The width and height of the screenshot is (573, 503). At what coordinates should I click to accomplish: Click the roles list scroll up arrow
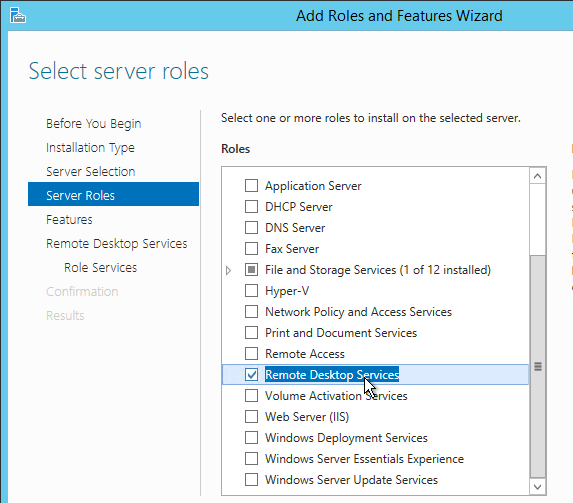coord(537,176)
